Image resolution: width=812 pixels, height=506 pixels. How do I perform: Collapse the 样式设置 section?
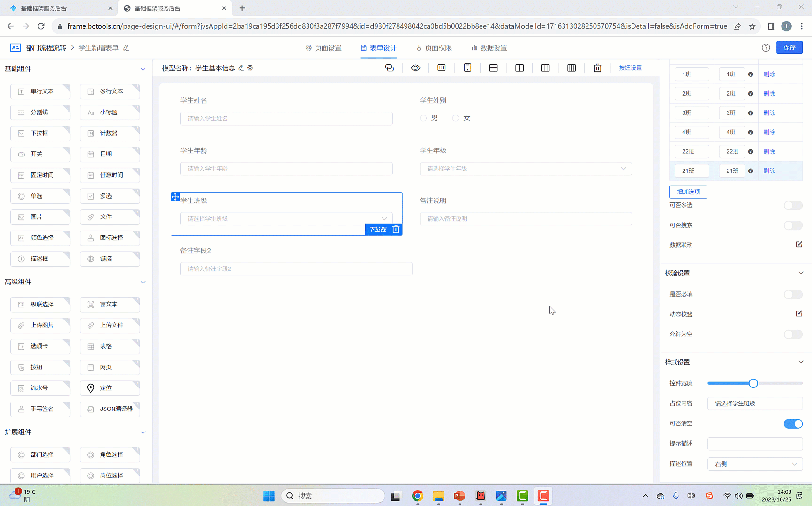point(801,362)
